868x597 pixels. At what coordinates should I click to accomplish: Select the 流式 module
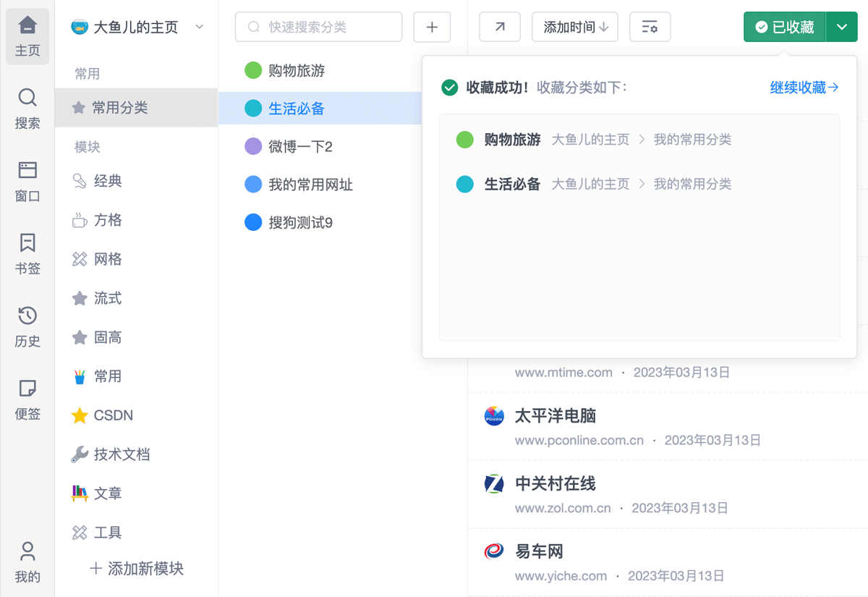tap(136, 298)
